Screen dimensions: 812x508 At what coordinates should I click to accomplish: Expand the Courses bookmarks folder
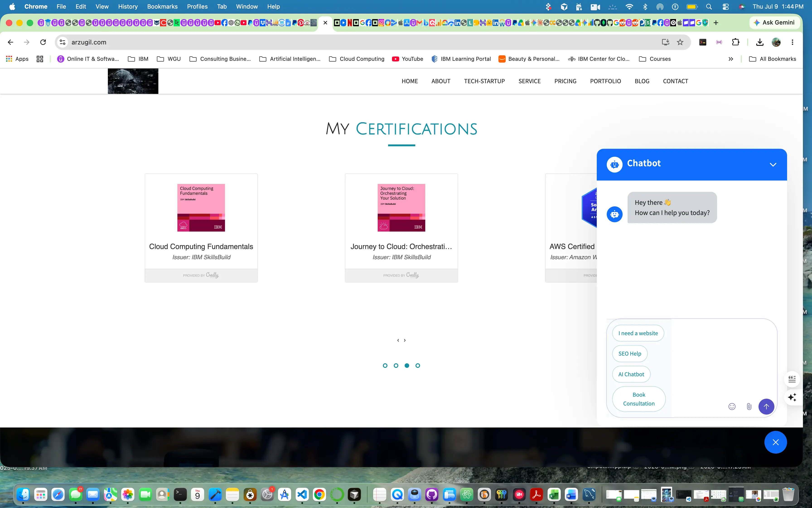click(655, 59)
